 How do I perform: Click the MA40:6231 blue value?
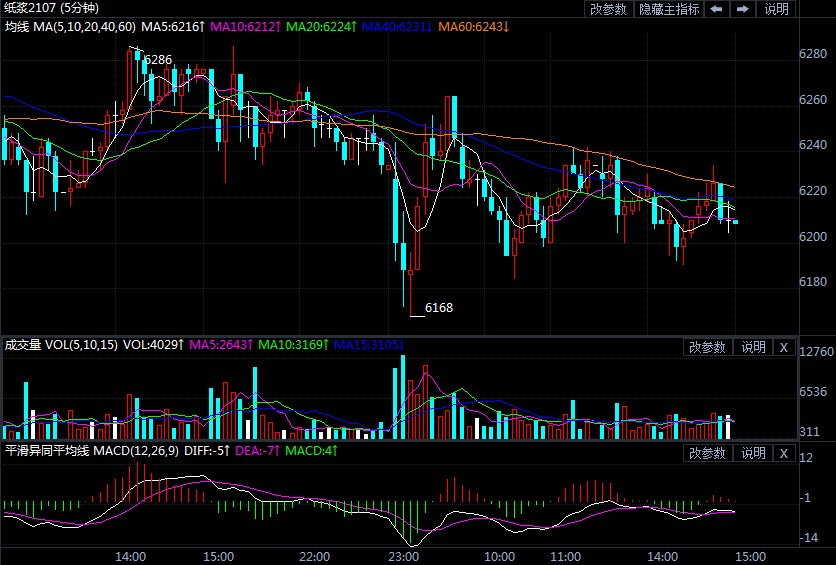point(397,26)
